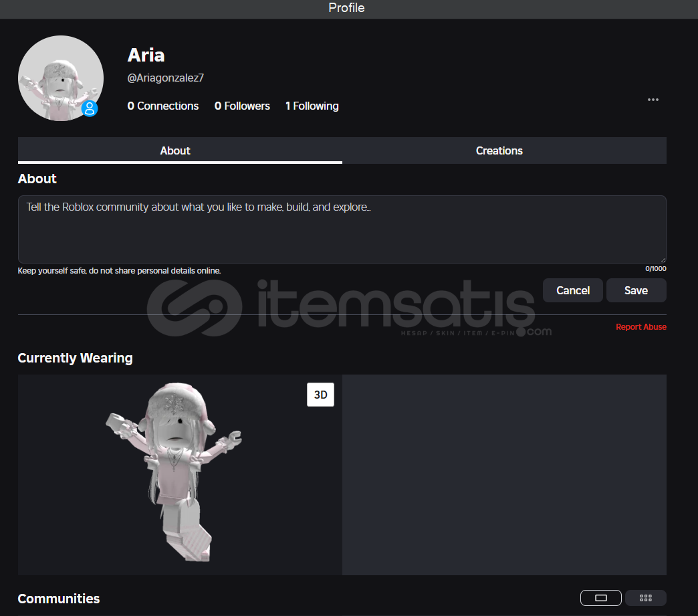Click the 0/1000 character counter
Screen dimensions: 698x616
(x=656, y=269)
